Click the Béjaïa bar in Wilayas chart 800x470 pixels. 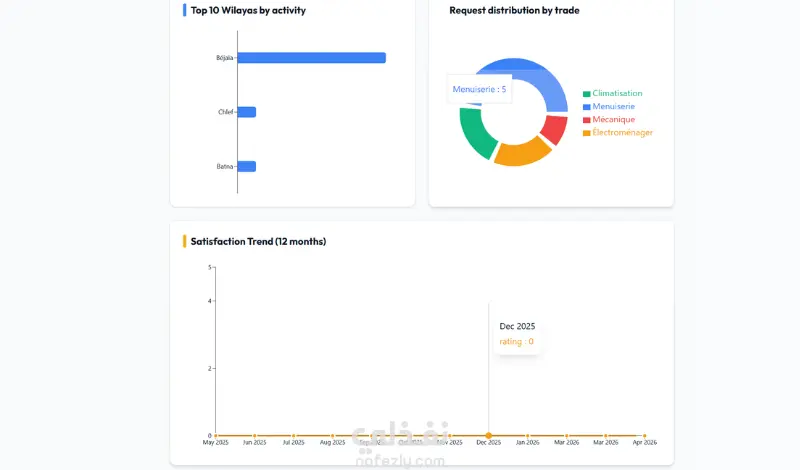point(311,58)
